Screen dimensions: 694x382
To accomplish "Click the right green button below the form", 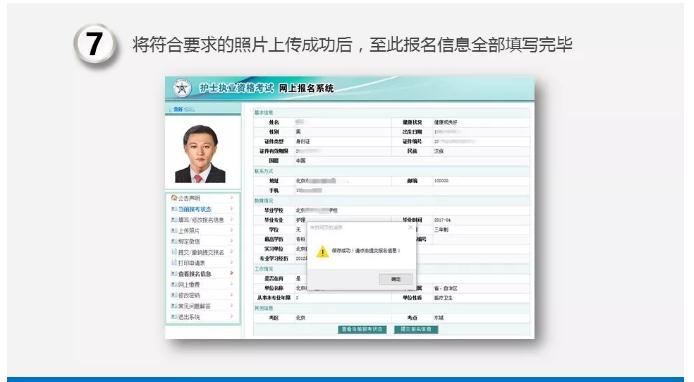I will tap(416, 329).
